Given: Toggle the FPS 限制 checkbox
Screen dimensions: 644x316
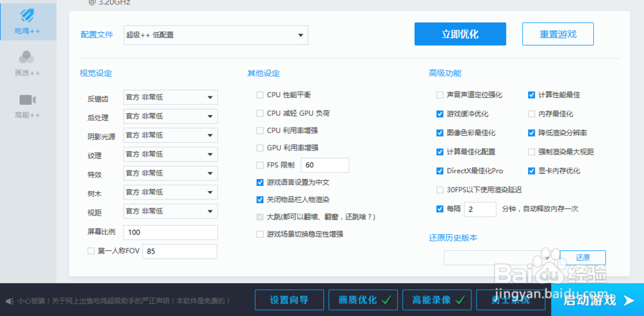Looking at the screenshot, I should (260, 165).
